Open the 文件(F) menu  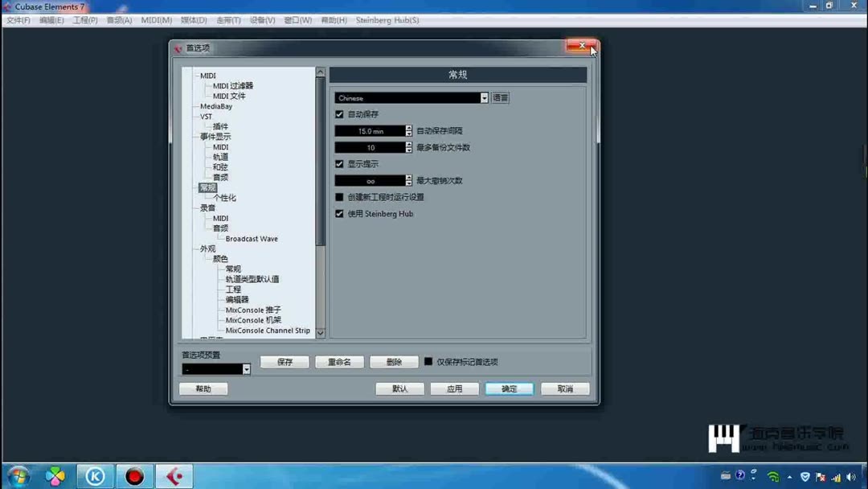point(17,20)
